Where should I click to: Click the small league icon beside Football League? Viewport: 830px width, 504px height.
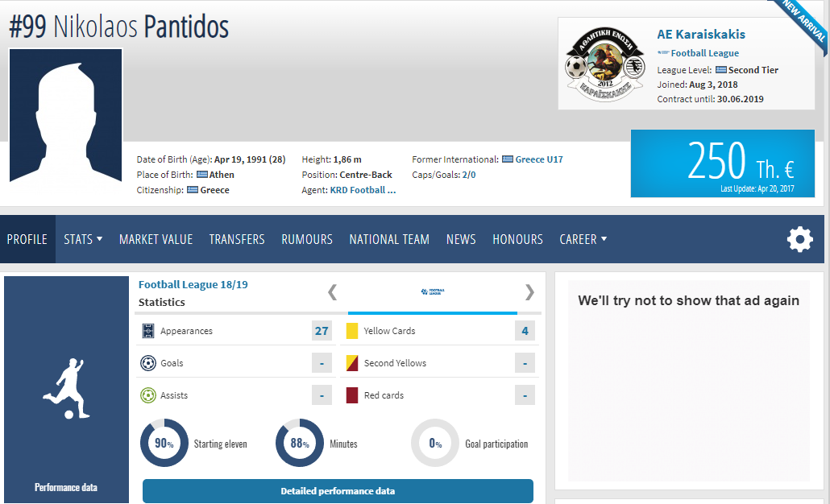pyautogui.click(x=663, y=53)
